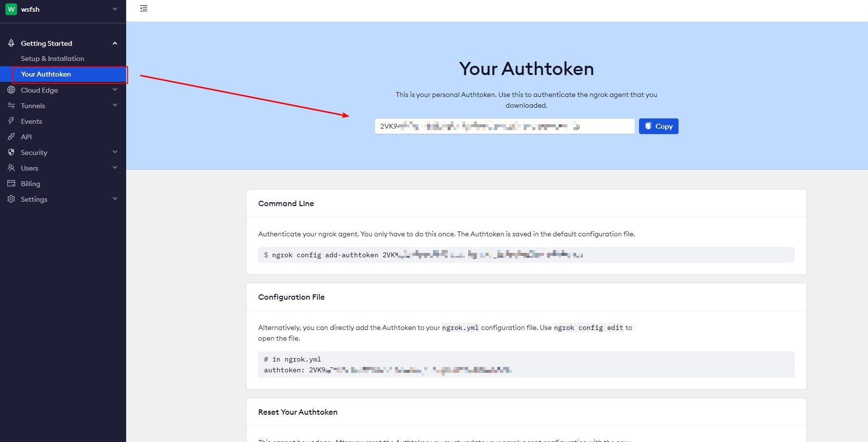Click the ngrok.yml authtoken code block
868x442 pixels.
pos(527,365)
